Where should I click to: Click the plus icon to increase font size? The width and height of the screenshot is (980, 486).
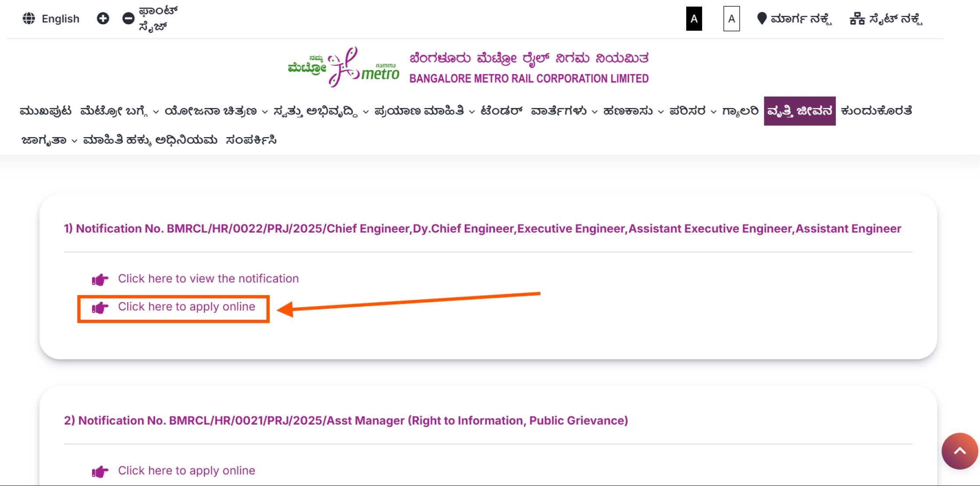102,18
